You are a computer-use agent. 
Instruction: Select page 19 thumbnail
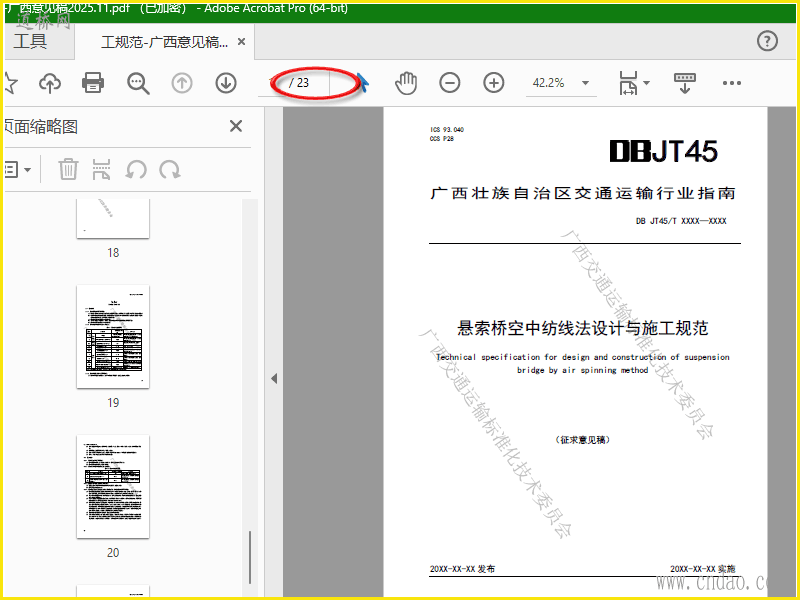tap(113, 337)
